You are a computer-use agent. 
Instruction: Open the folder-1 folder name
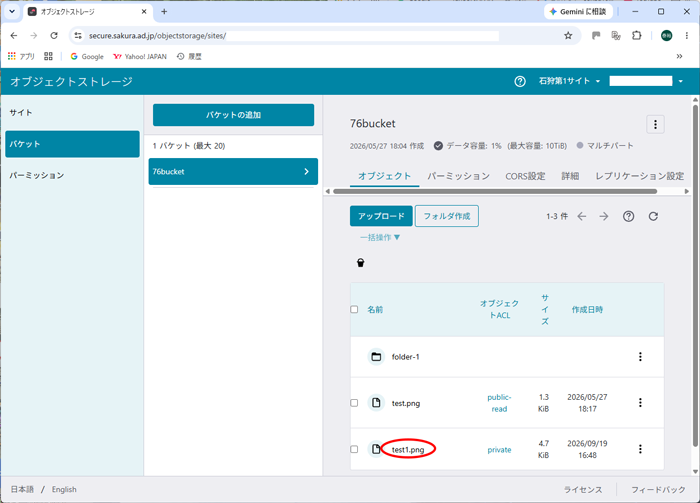[x=405, y=357]
